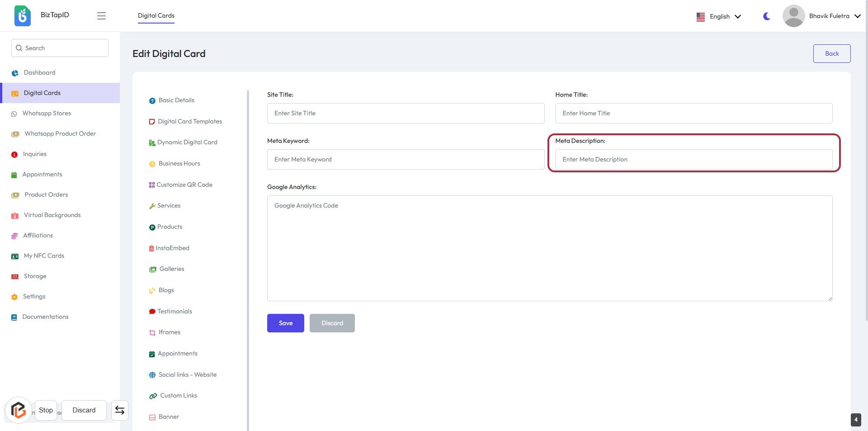Open the Digital Cards top tab
This screenshot has width=868, height=431.
(x=156, y=15)
